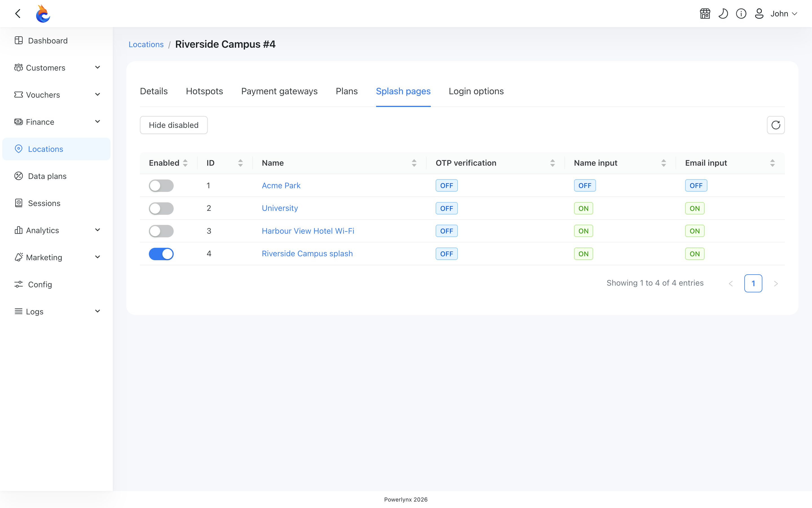The height and width of the screenshot is (508, 812).
Task: Expand the Vouchers sidebar menu
Action: (56, 95)
